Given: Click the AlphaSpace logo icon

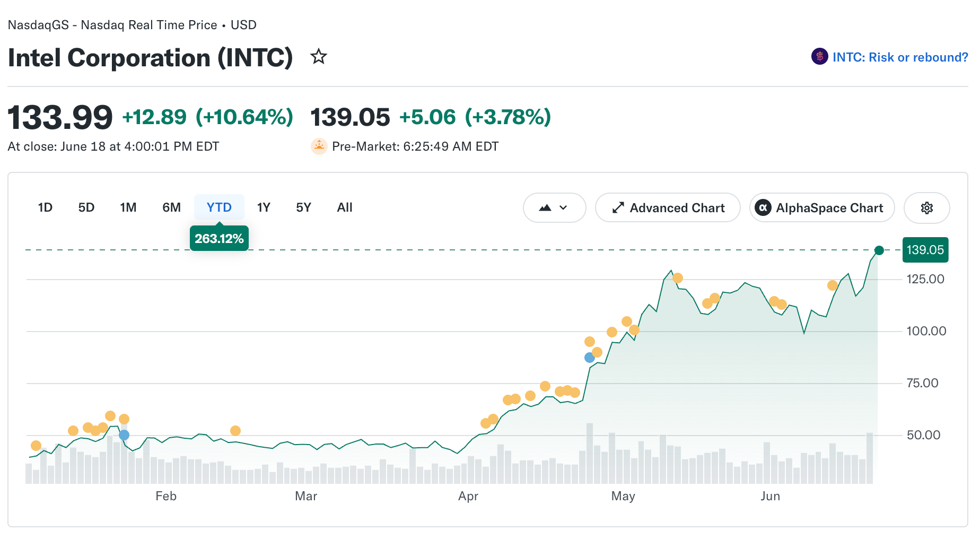Looking at the screenshot, I should click(x=763, y=208).
